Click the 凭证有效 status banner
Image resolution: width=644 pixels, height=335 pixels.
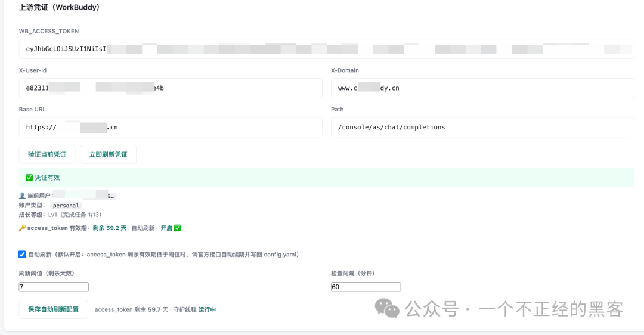pos(327,178)
